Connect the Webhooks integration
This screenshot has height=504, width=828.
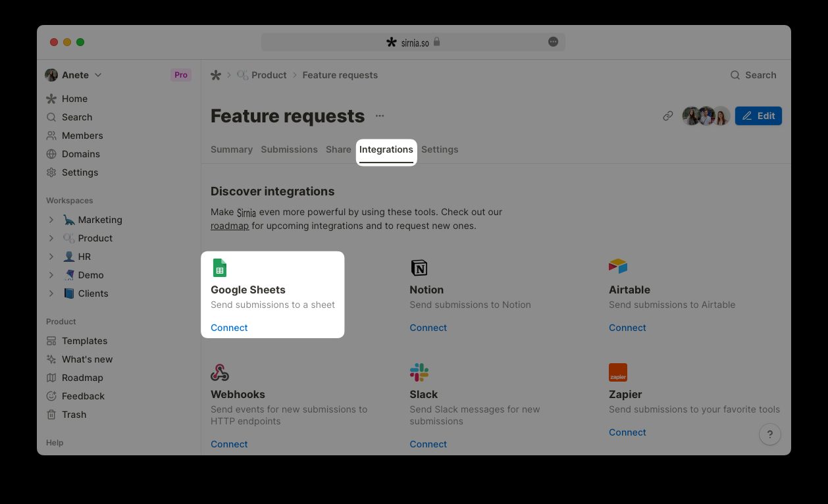point(229,444)
